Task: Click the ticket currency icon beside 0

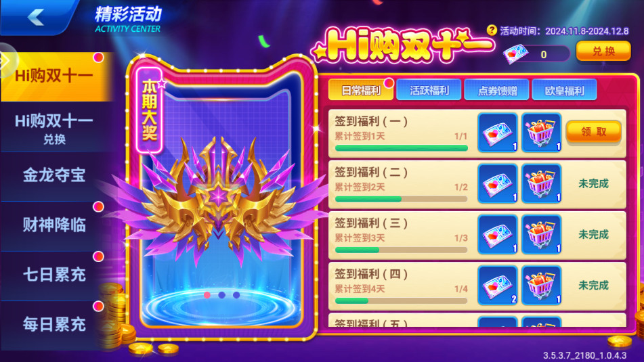Action: click(516, 53)
